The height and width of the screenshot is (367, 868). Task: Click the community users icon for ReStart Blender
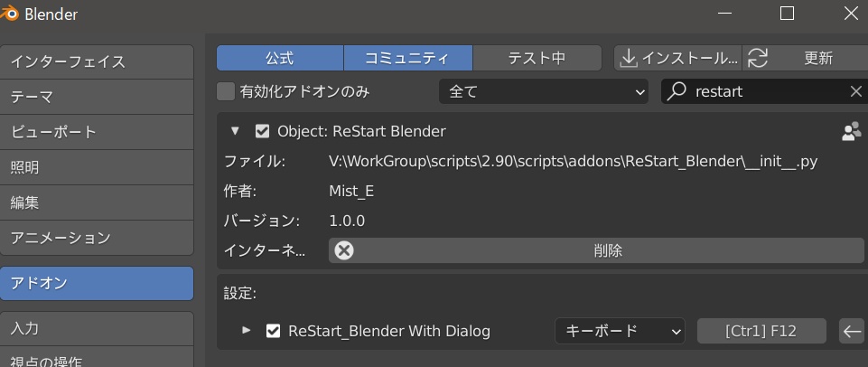coord(851,131)
